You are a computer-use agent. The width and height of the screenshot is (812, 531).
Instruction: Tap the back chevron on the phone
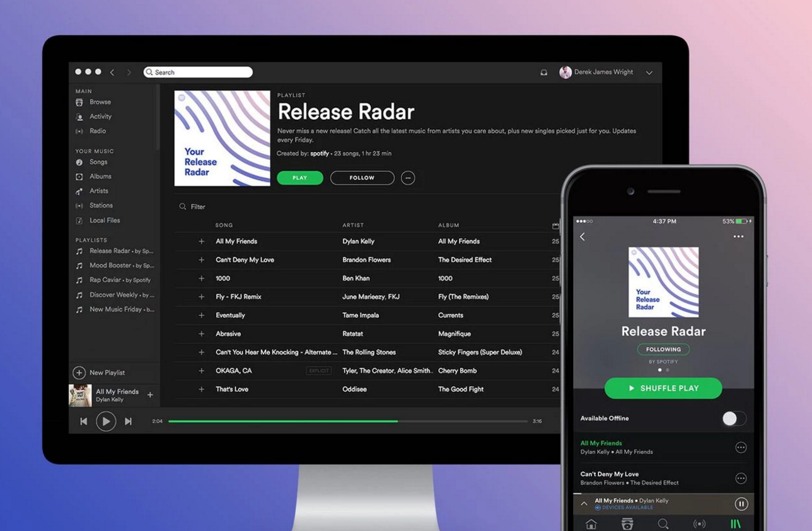pyautogui.click(x=583, y=237)
